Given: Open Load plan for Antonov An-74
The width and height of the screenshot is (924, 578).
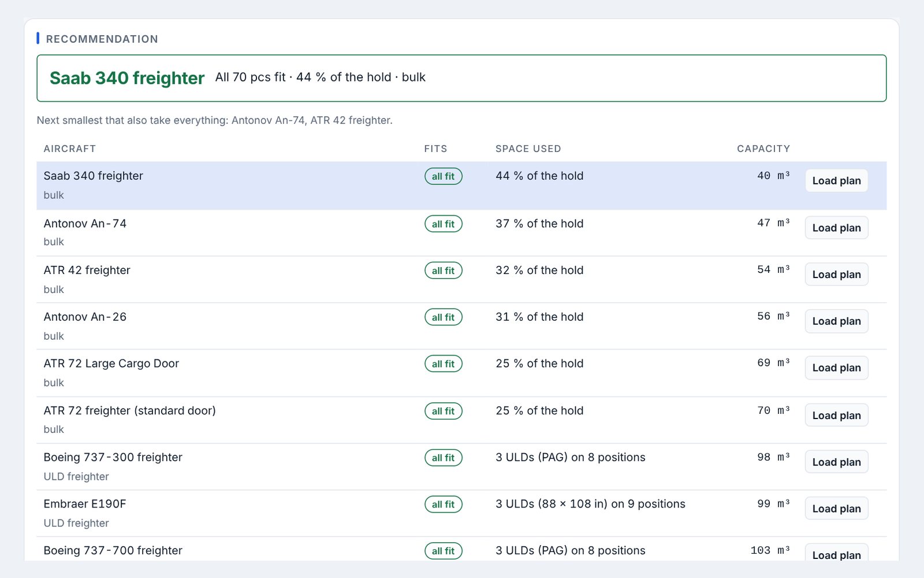Looking at the screenshot, I should click(x=836, y=228).
